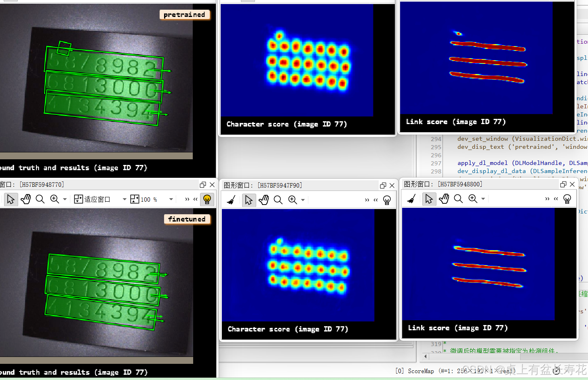Viewport: 588px width, 380px height.
Task: Undock the right 图形窗口 with the float button
Action: (x=563, y=184)
